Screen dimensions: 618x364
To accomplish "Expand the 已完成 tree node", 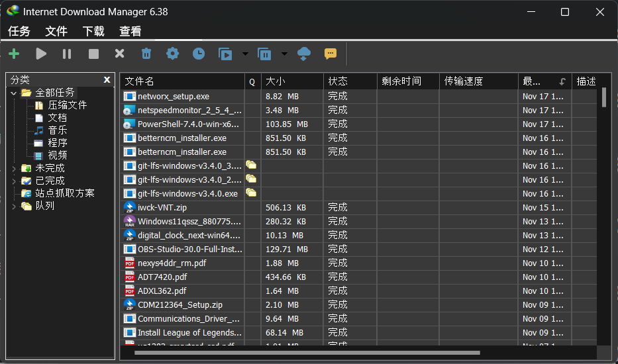I will click(14, 181).
